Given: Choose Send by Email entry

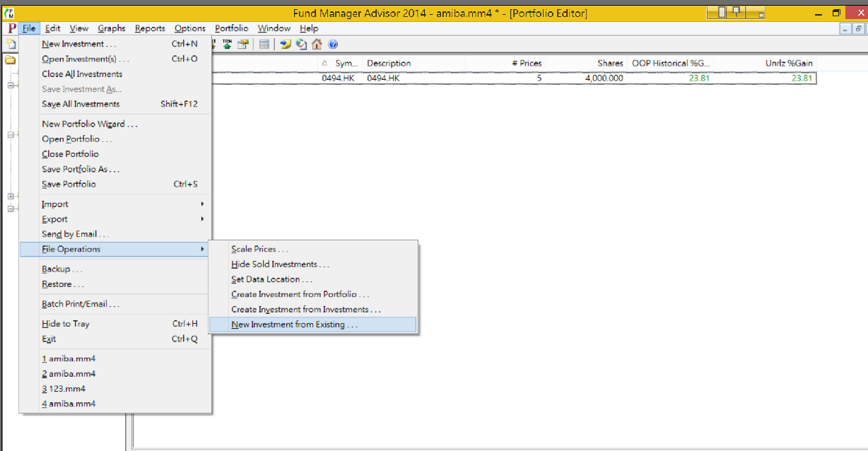Looking at the screenshot, I should (x=115, y=234).
